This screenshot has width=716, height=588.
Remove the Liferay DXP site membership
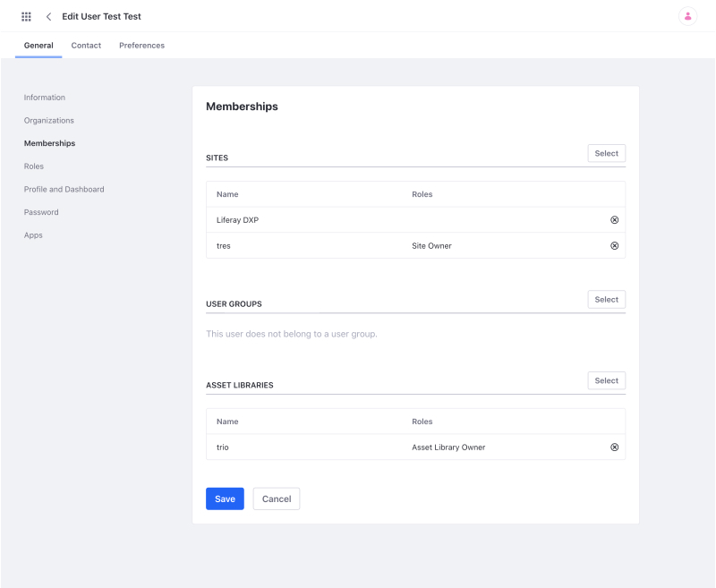pos(614,219)
